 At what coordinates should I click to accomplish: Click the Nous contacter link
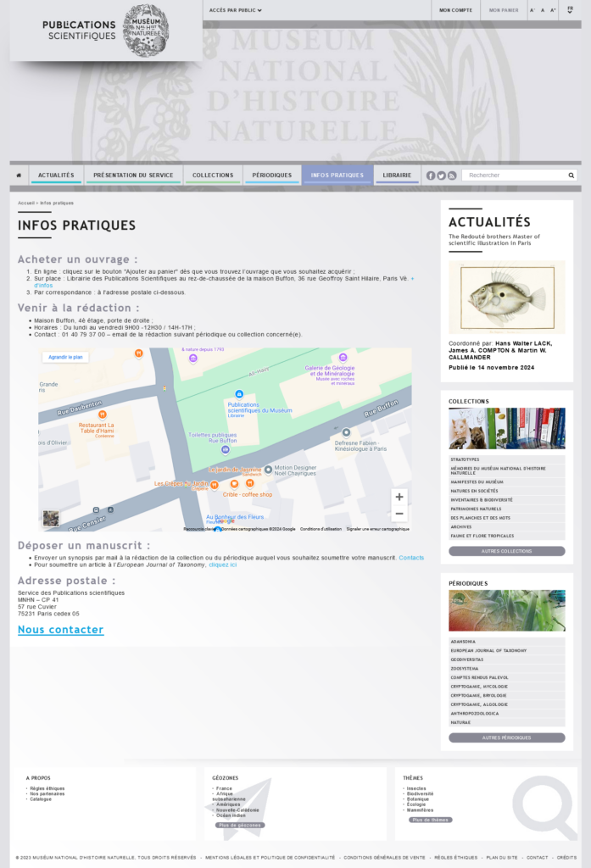pos(61,630)
